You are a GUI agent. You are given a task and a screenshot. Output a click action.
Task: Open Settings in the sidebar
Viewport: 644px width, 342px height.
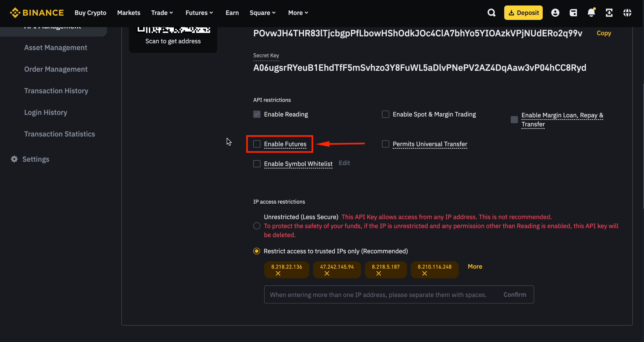pyautogui.click(x=36, y=159)
